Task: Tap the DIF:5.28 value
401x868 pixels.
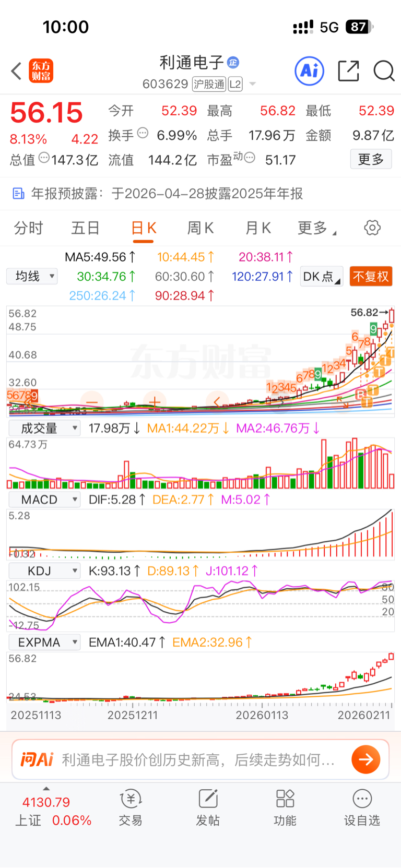Action: [x=116, y=500]
